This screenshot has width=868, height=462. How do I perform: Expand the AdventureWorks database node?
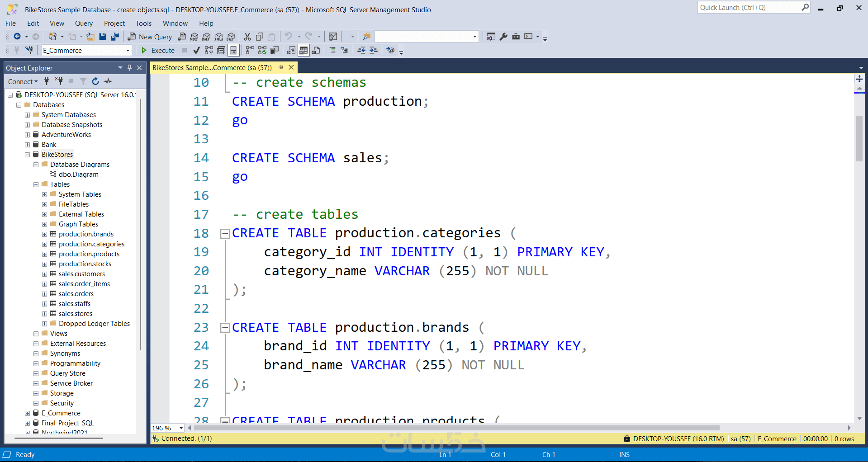tap(27, 135)
